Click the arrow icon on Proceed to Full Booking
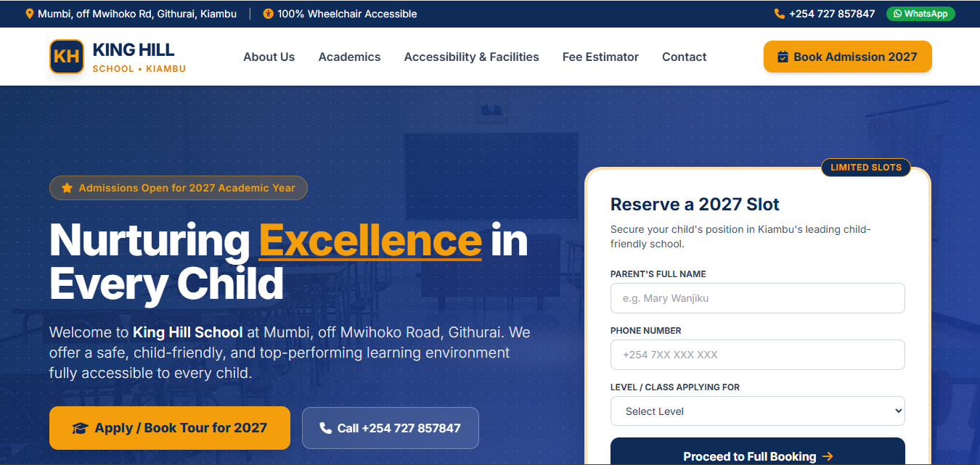Viewport: 980px width, 465px height. [828, 456]
